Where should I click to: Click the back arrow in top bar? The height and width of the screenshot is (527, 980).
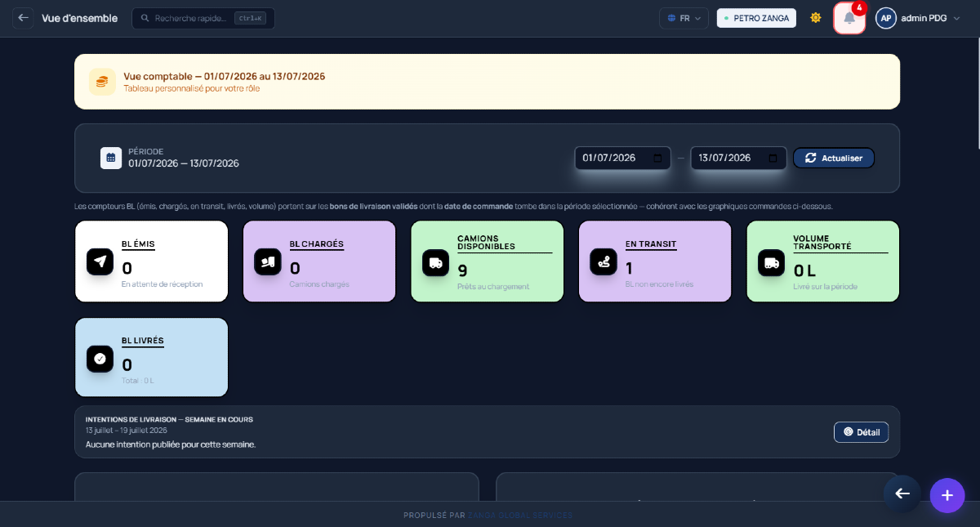(23, 18)
